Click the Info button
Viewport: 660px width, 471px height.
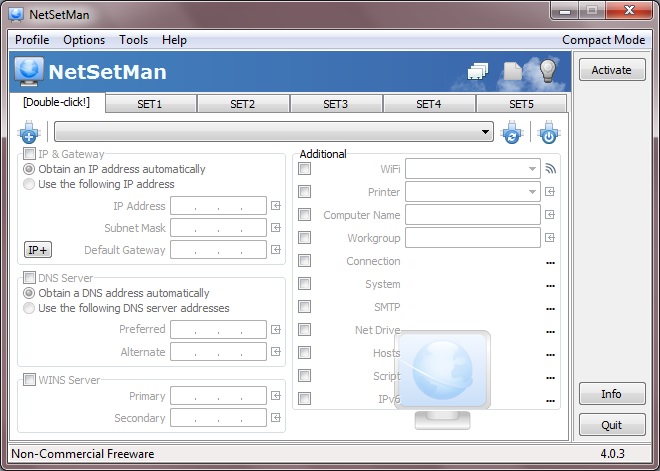coord(612,394)
